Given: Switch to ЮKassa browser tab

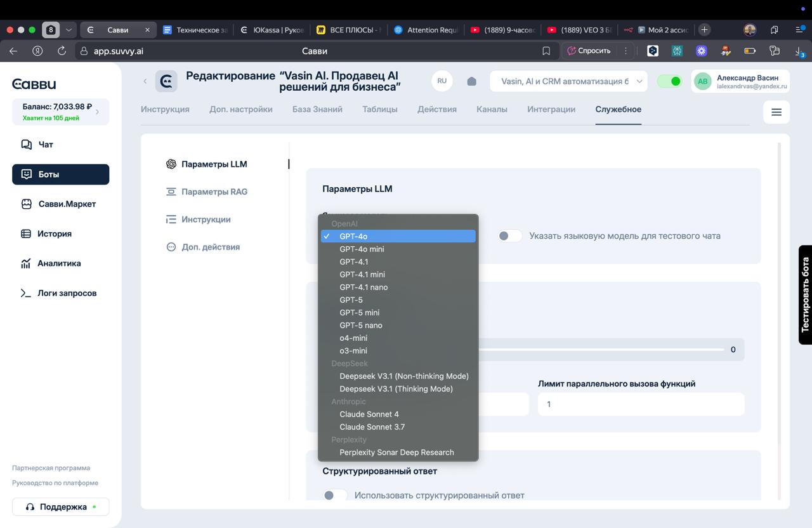Looking at the screenshot, I should click(x=272, y=30).
